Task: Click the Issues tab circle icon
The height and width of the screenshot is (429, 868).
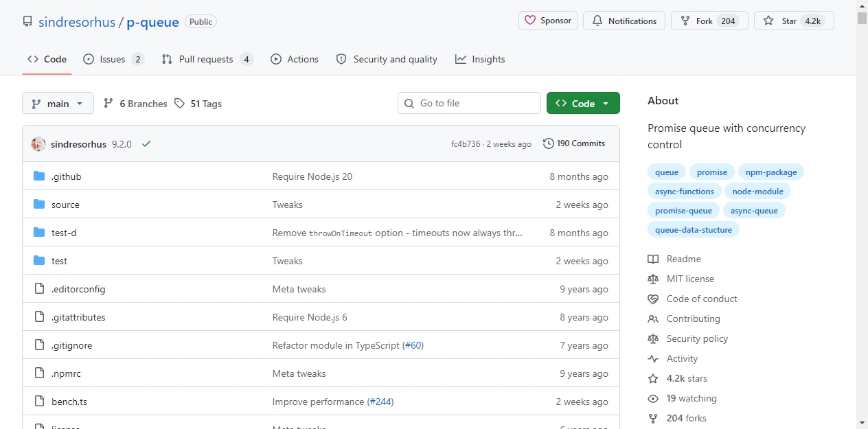Action: tap(89, 59)
